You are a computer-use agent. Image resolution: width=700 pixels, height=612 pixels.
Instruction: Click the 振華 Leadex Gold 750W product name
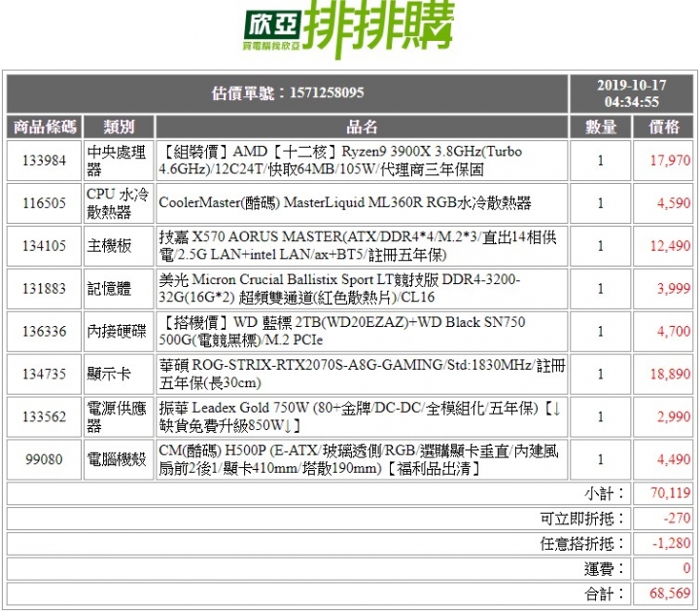point(362,416)
